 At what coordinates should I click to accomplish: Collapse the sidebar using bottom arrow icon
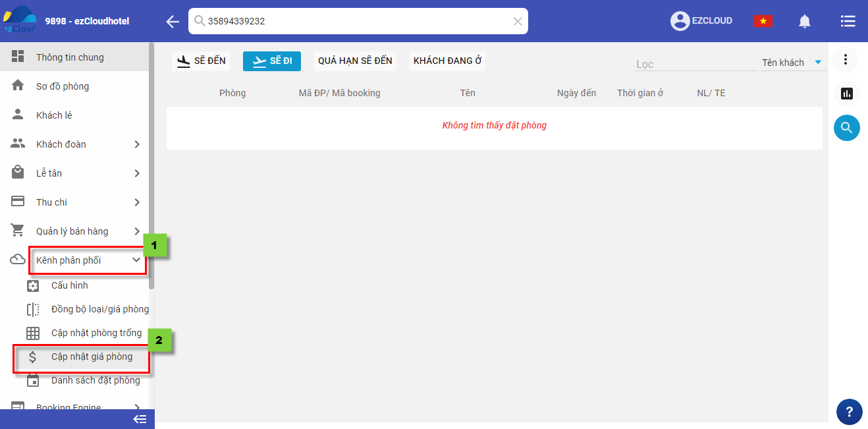pyautogui.click(x=140, y=419)
